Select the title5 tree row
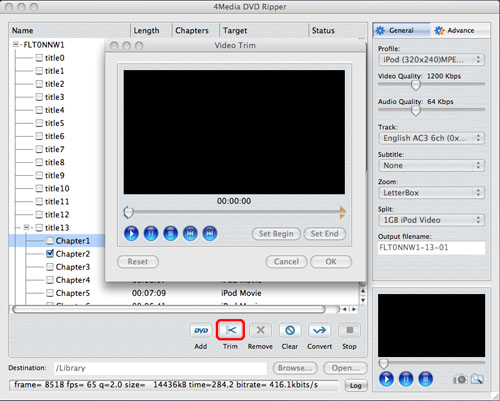Viewport: 500px width, 401px height. [55, 123]
